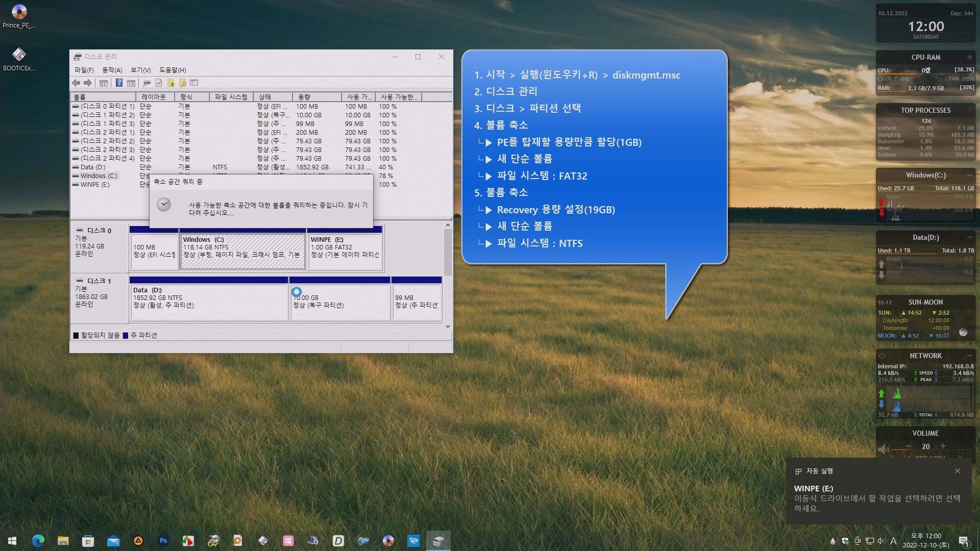Viewport: 980px width, 551px height.
Task: Switch to Disk Management taskbar icon
Action: point(438,540)
